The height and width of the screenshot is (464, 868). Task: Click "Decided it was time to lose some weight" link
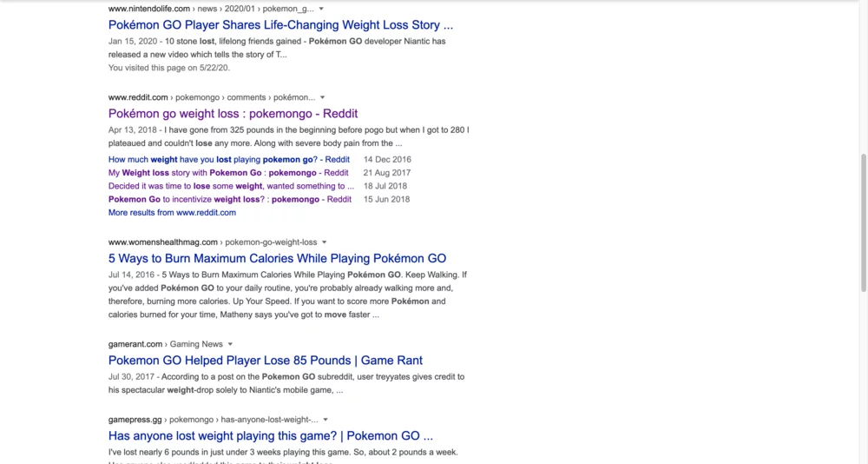point(231,186)
